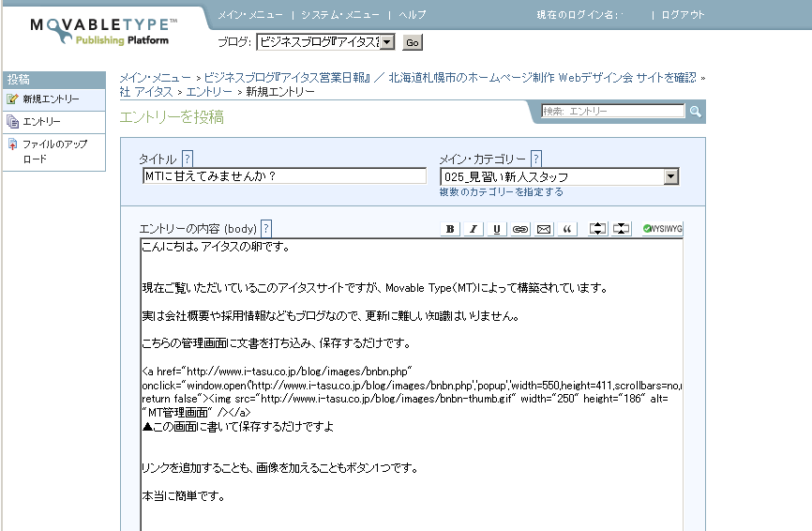This screenshot has height=531, width=812.
Task: Click the search magnifier icon
Action: point(696,112)
